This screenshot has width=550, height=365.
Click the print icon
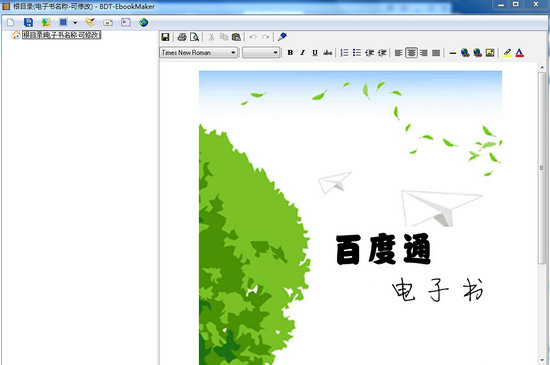point(182,37)
